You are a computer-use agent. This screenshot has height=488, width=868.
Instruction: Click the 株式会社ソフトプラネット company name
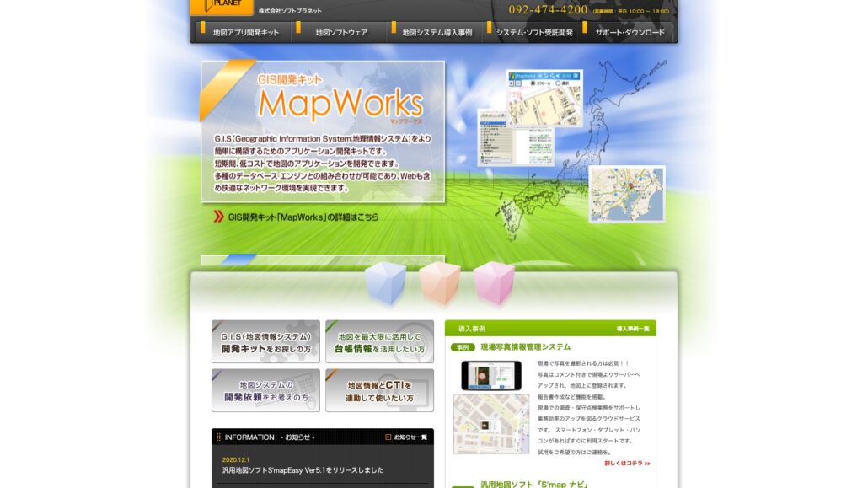[290, 10]
